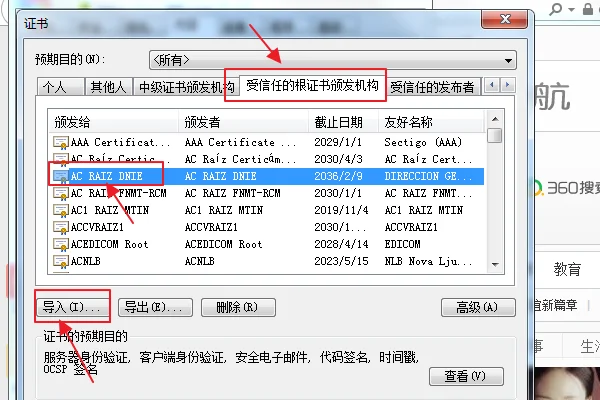Select the ACCVRAIZ1 certificate

click(x=266, y=227)
